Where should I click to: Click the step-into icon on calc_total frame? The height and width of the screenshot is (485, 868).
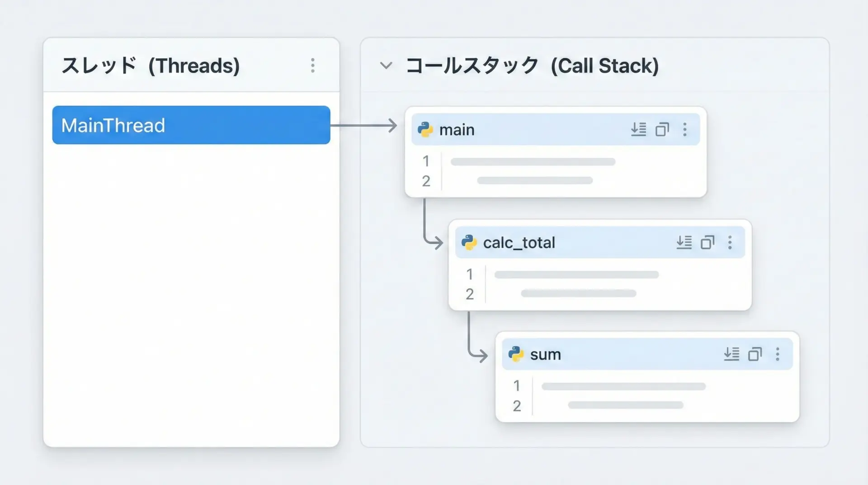click(x=684, y=243)
